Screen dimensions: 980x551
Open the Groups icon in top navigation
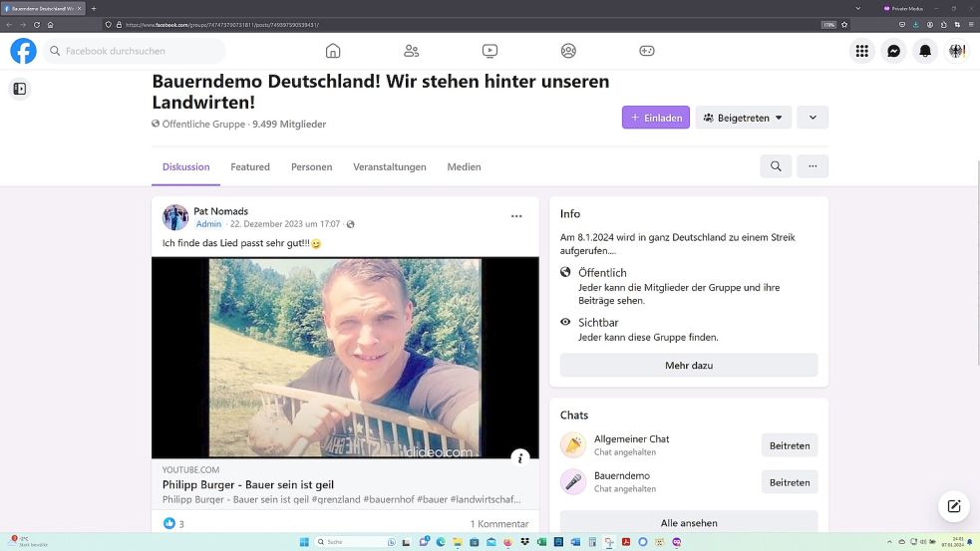pyautogui.click(x=568, y=51)
